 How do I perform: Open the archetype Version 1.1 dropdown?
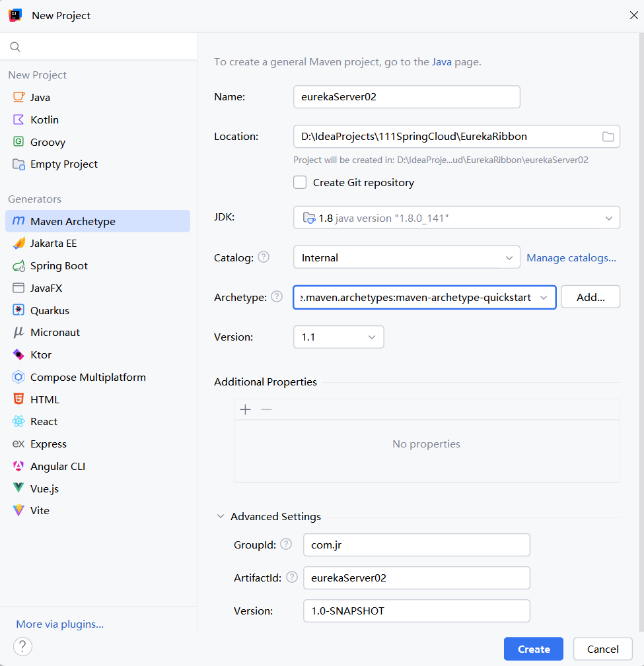pyautogui.click(x=338, y=337)
